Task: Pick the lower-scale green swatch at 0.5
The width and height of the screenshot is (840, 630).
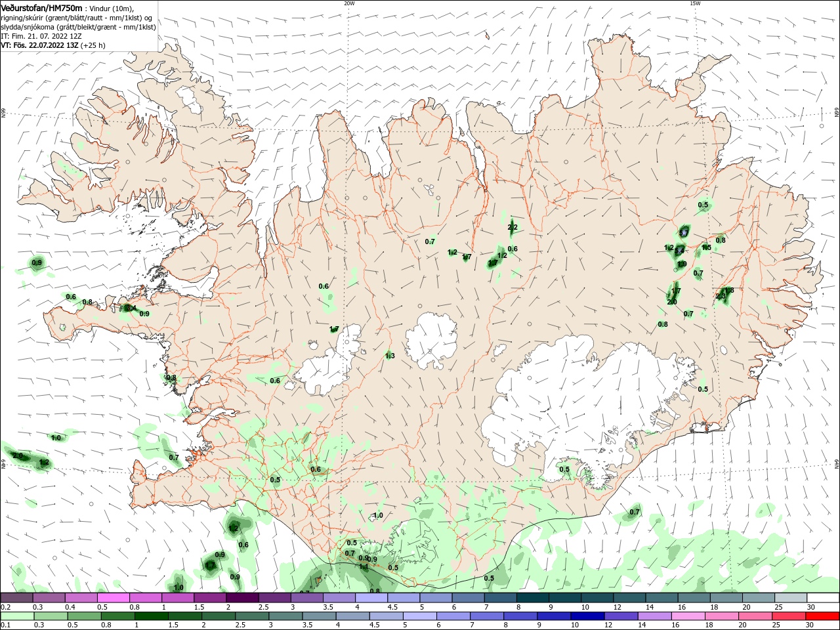Action: point(83,616)
